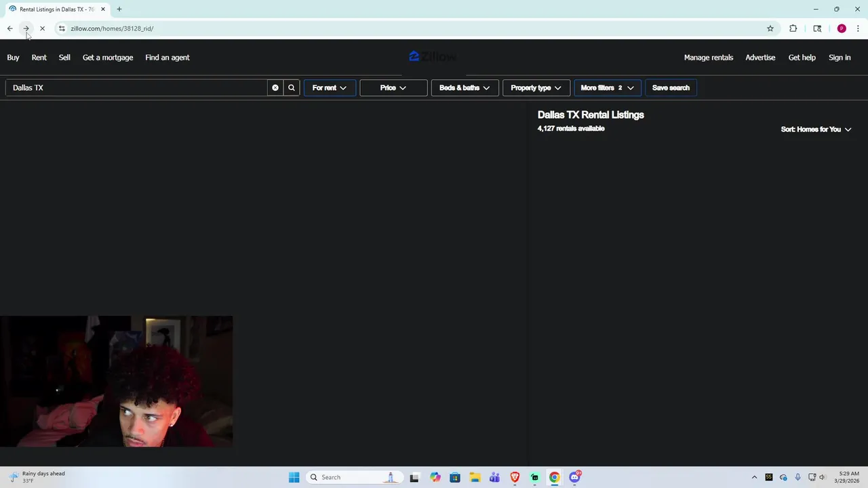Screen dimensions: 868x488
Task: Click the browser address bar URL
Action: pyautogui.click(x=112, y=28)
